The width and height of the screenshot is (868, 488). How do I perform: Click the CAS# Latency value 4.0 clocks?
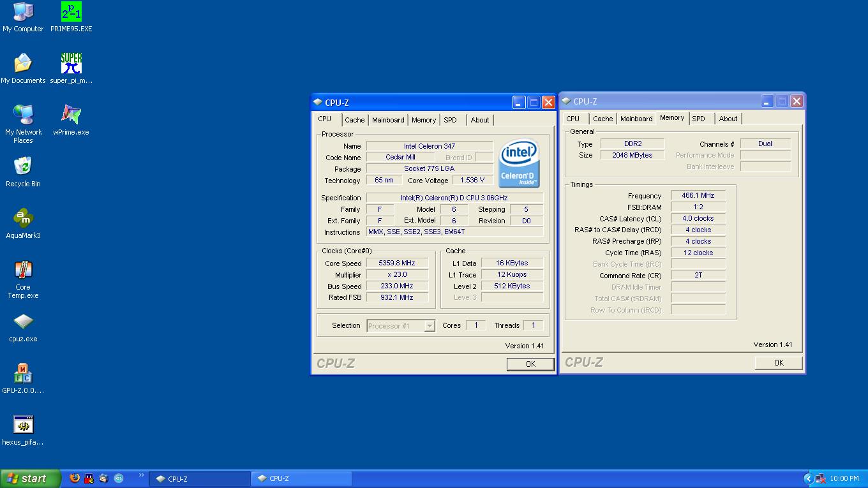click(x=698, y=218)
